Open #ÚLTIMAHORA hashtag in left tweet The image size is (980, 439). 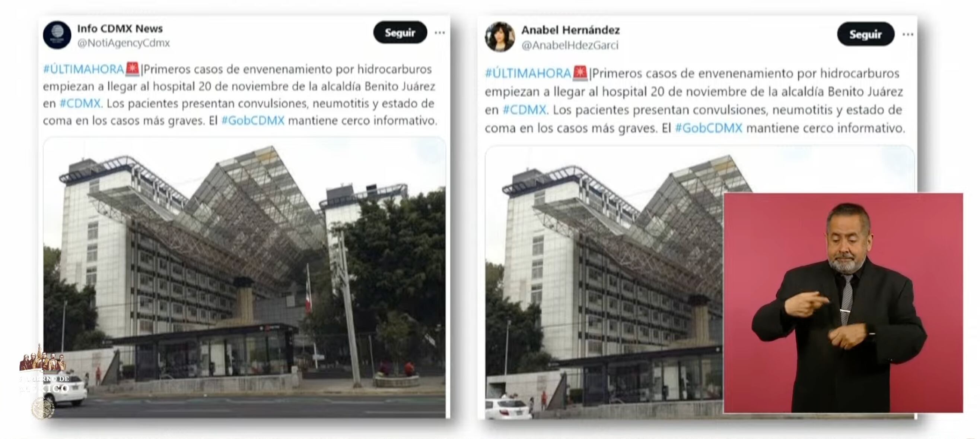[83, 69]
